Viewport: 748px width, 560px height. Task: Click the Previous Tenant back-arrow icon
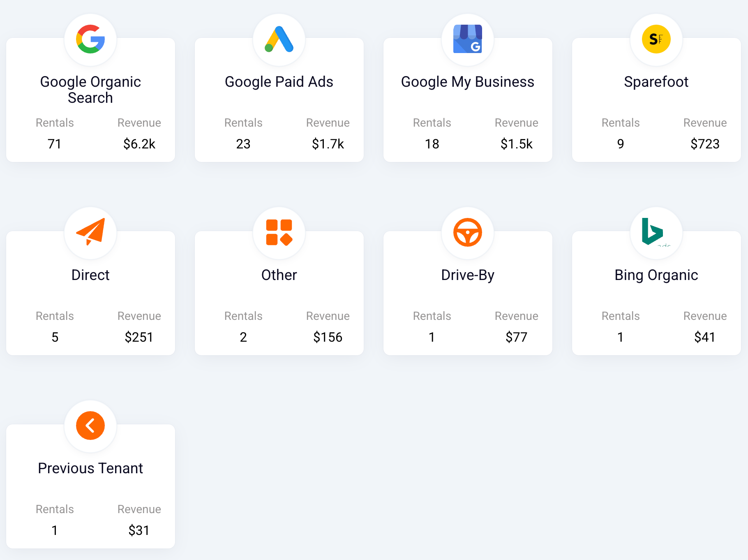click(x=90, y=426)
